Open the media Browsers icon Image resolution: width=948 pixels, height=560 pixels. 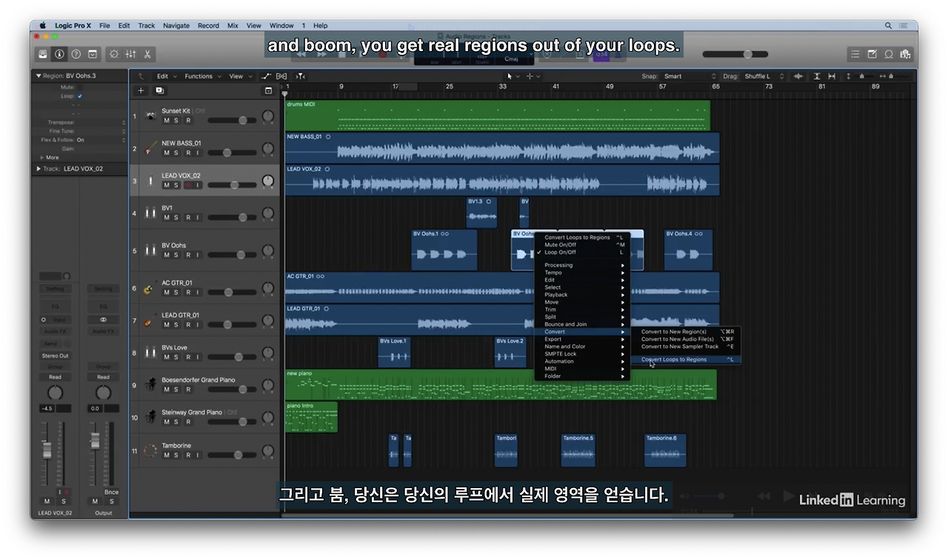[x=904, y=54]
